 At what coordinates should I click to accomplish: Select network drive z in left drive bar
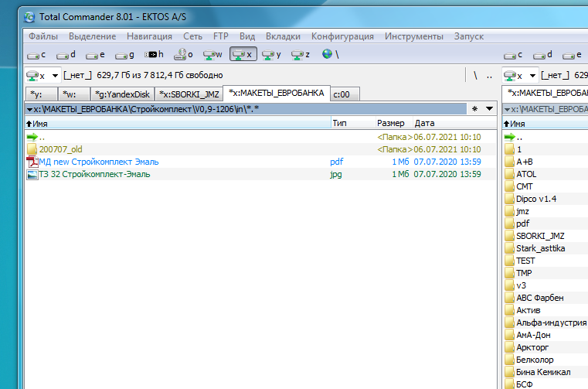tap(301, 55)
